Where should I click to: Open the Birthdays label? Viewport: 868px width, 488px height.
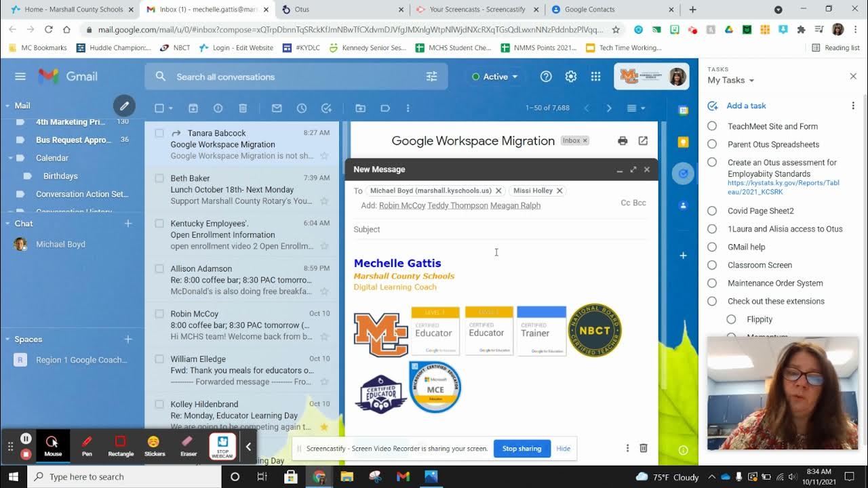[60, 176]
